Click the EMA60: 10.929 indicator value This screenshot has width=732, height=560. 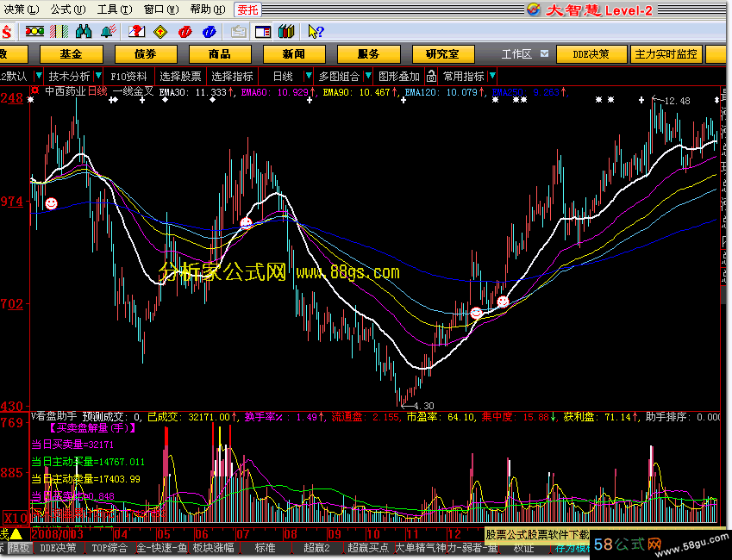pos(275,92)
